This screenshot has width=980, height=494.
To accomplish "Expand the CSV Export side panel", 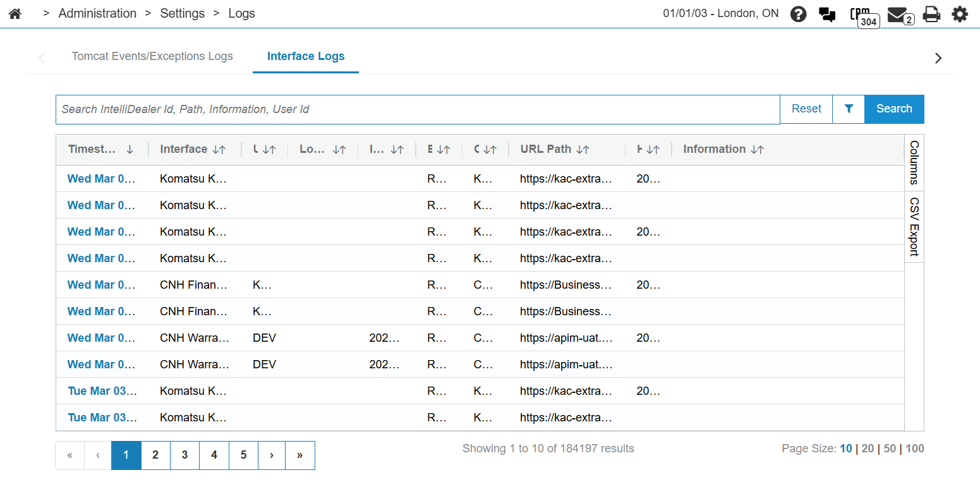I will click(914, 227).
